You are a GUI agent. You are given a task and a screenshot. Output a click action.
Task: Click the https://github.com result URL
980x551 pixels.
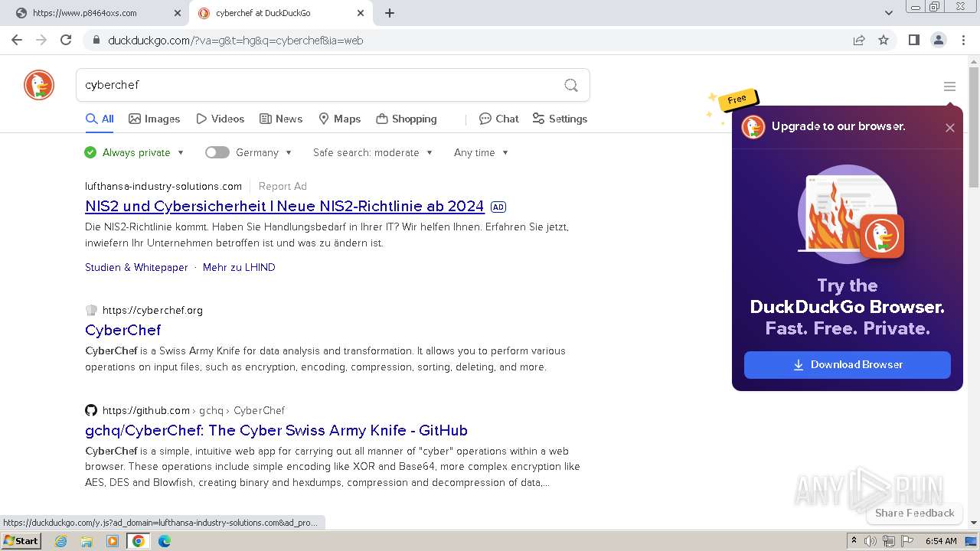(146, 410)
